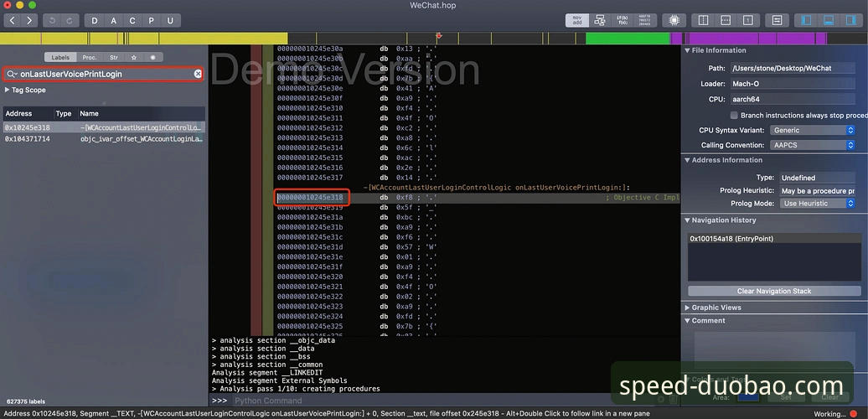This screenshot has height=419, width=868.
Task: Select the Labels tab
Action: coord(60,58)
